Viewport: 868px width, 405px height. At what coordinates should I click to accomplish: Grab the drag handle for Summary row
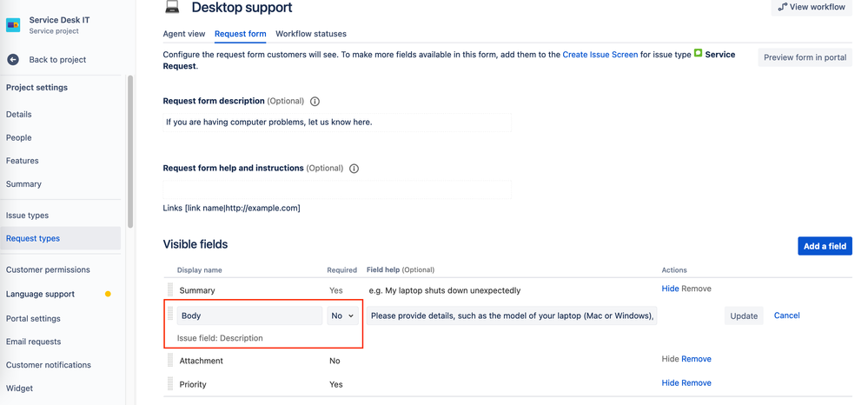170,289
